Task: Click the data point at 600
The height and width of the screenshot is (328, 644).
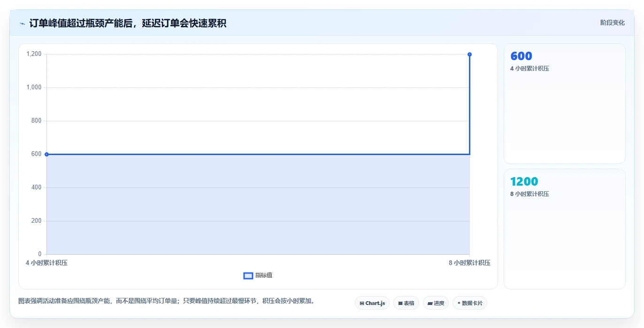Action: coord(46,154)
